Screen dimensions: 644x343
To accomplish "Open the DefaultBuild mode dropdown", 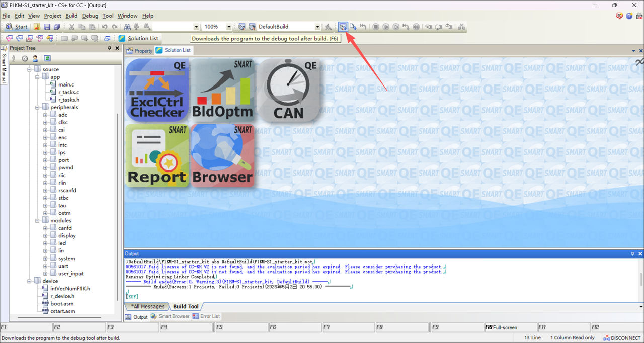I will 317,27.
